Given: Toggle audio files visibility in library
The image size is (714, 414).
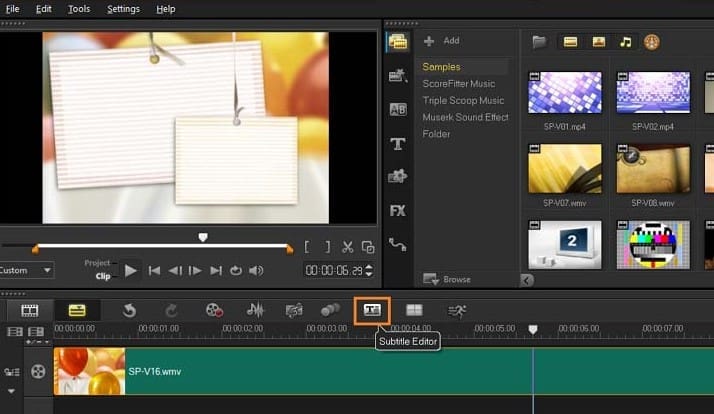Looking at the screenshot, I should 626,42.
